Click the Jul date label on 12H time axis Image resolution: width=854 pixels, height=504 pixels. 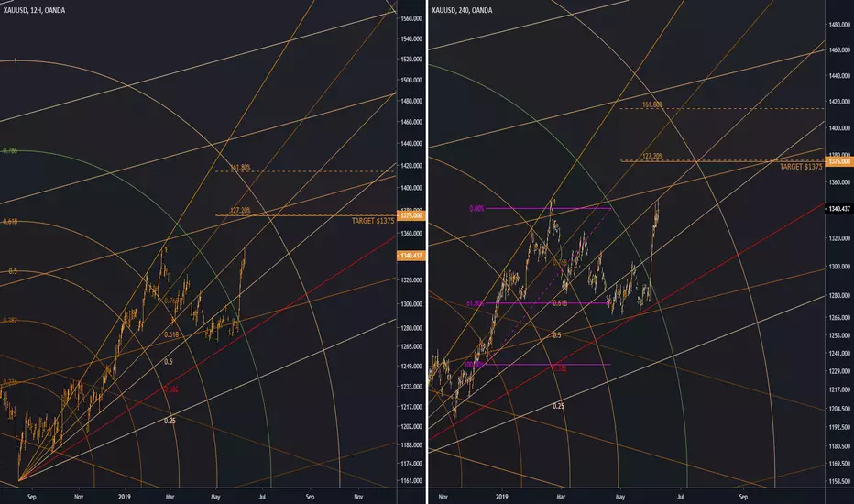point(262,497)
